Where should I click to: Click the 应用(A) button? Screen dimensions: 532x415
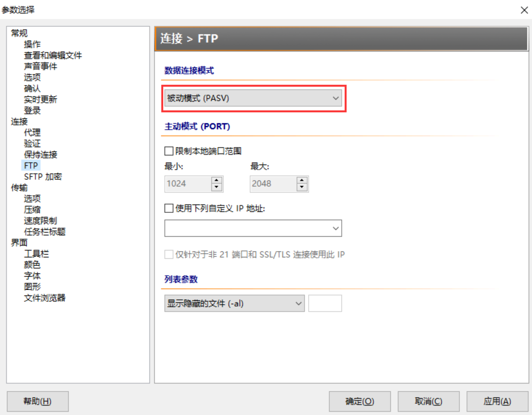pos(497,401)
